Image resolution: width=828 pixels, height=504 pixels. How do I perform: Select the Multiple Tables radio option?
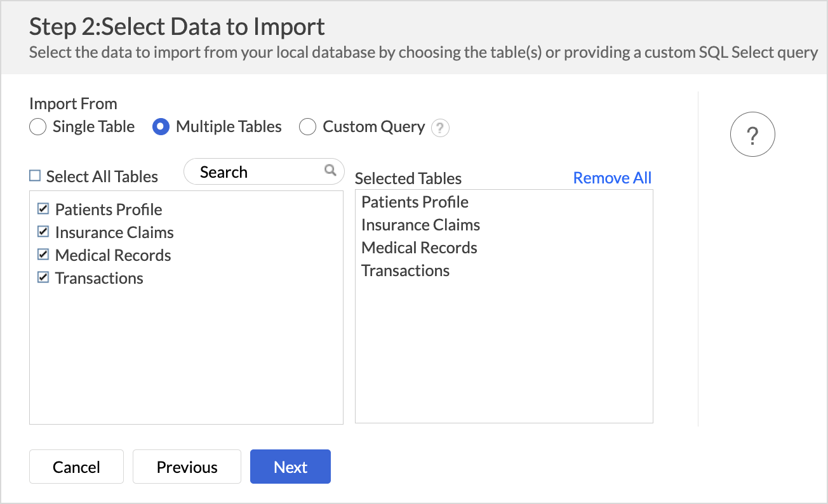(161, 127)
